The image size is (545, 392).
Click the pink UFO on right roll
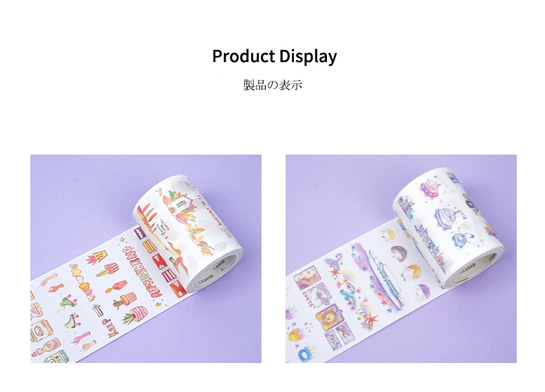tap(430, 189)
